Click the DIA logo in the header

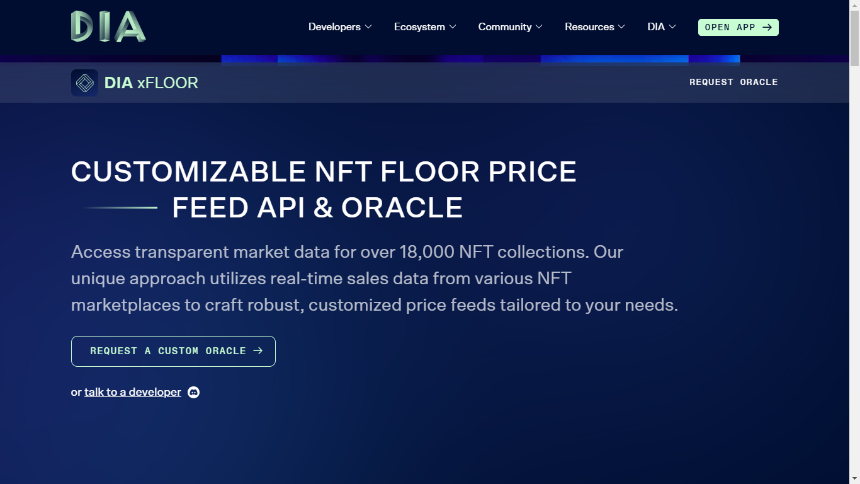108,26
